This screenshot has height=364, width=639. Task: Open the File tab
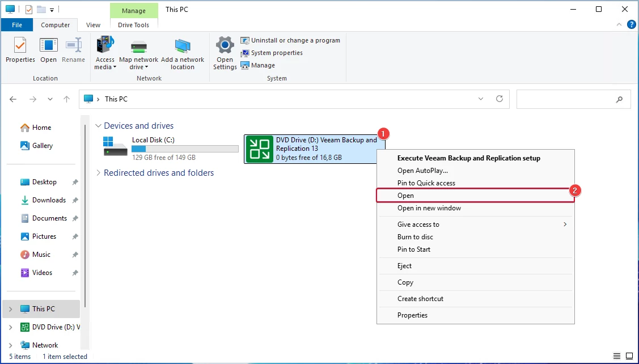(17, 25)
